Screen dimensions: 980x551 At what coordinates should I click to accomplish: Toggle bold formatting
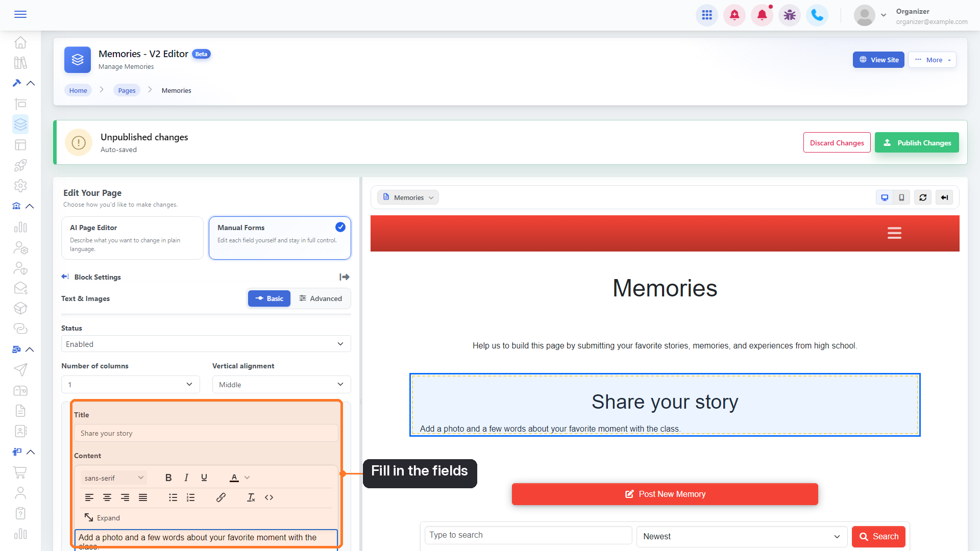click(x=168, y=478)
